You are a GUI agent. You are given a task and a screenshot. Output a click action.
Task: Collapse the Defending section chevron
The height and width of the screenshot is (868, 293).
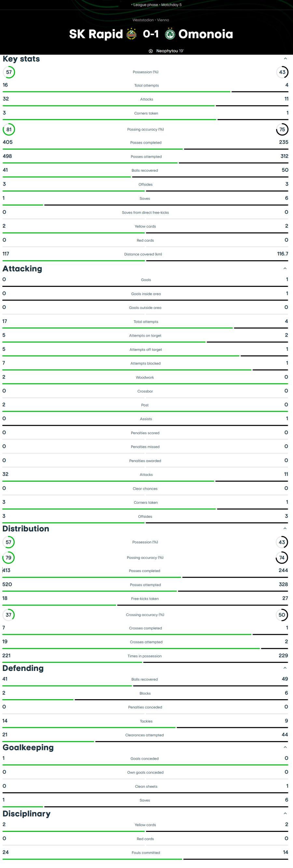pyautogui.click(x=285, y=668)
